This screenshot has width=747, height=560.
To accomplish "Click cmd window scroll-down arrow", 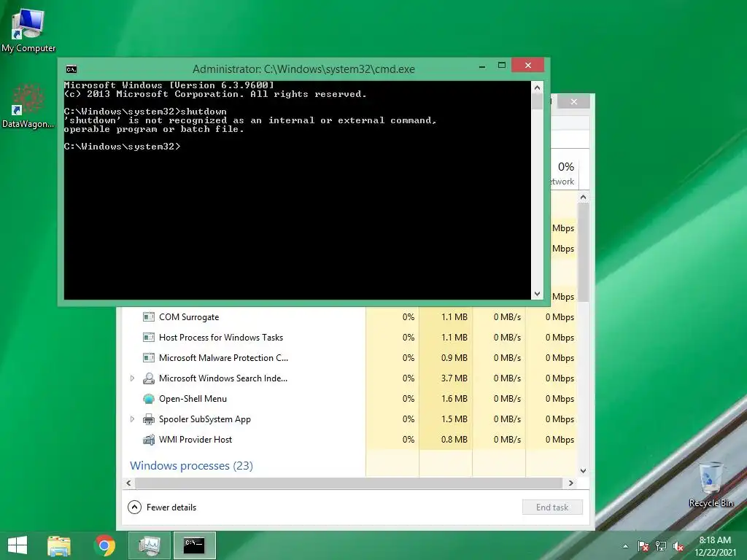I will point(537,294).
